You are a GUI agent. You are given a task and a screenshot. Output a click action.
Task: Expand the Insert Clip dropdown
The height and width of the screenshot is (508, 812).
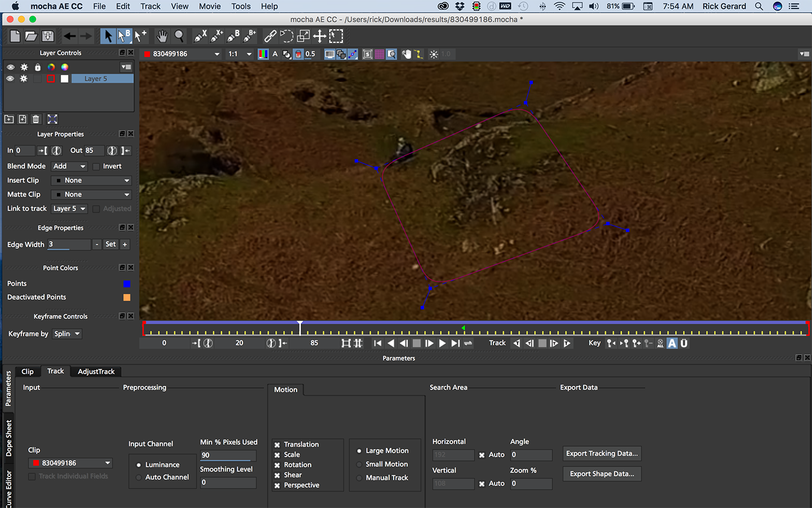coord(91,181)
